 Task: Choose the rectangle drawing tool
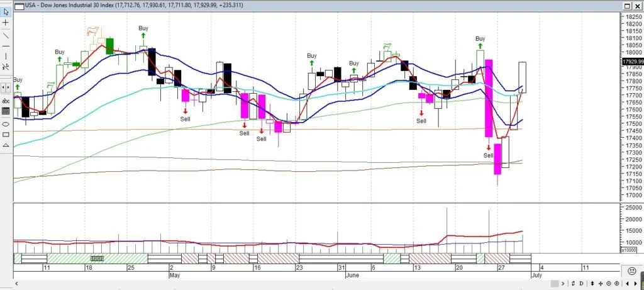tap(6, 135)
